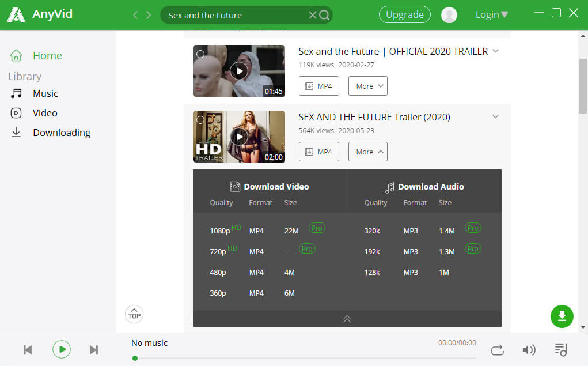Choose 192k MP3 1.3M audio
Viewport: 588px width, 366px height.
(x=423, y=251)
